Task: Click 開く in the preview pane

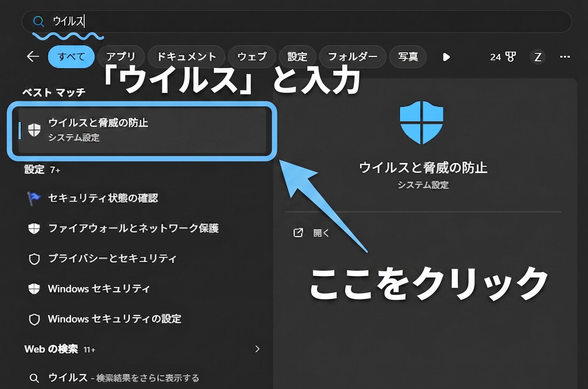Action: [321, 233]
